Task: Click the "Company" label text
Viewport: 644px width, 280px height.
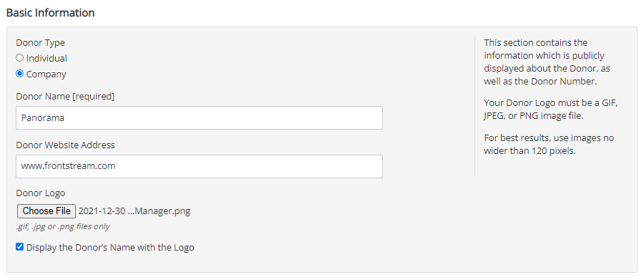Action: point(46,74)
